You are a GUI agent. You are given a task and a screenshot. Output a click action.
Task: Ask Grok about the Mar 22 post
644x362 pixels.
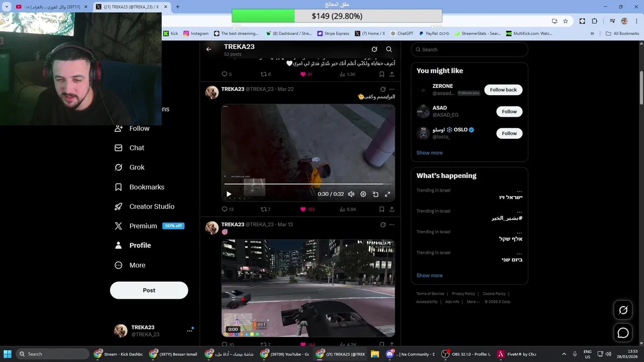point(383,89)
